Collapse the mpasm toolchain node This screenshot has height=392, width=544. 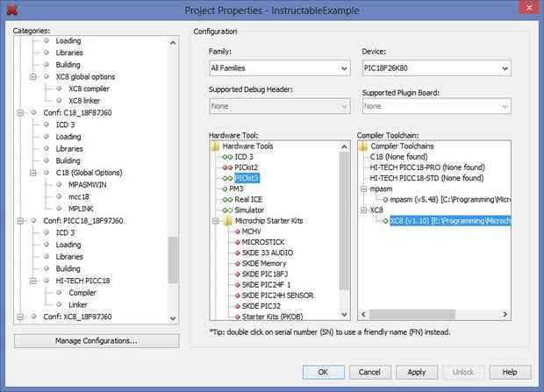363,189
